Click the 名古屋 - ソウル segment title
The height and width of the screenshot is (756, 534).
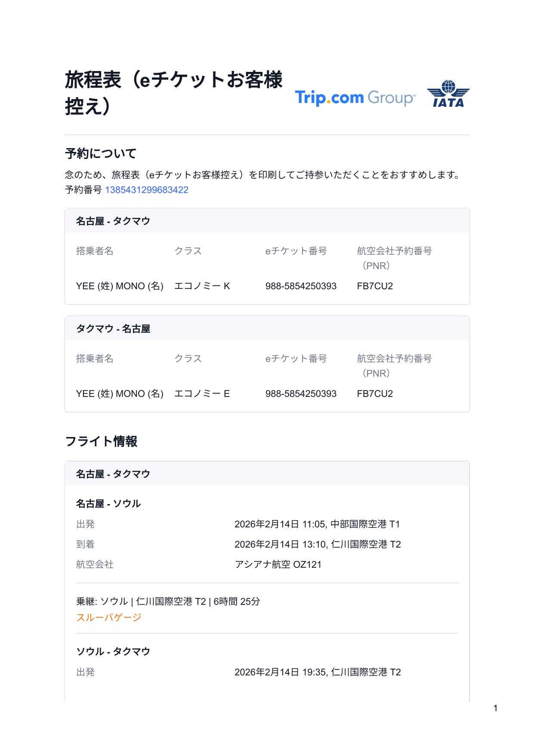pyautogui.click(x=108, y=503)
